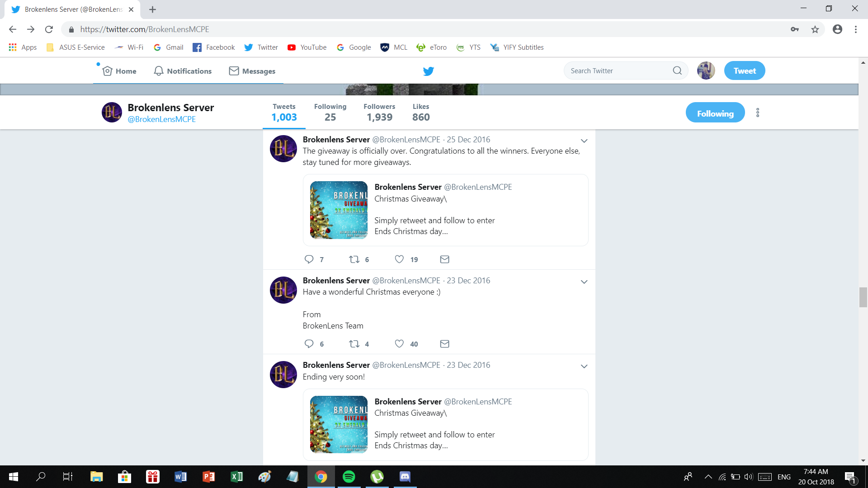Image resolution: width=868 pixels, height=488 pixels.
Task: Click the browser forward arrow
Action: (30, 29)
